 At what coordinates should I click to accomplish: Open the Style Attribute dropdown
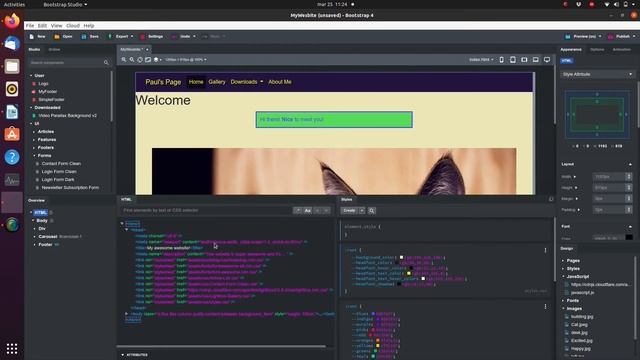tap(597, 74)
